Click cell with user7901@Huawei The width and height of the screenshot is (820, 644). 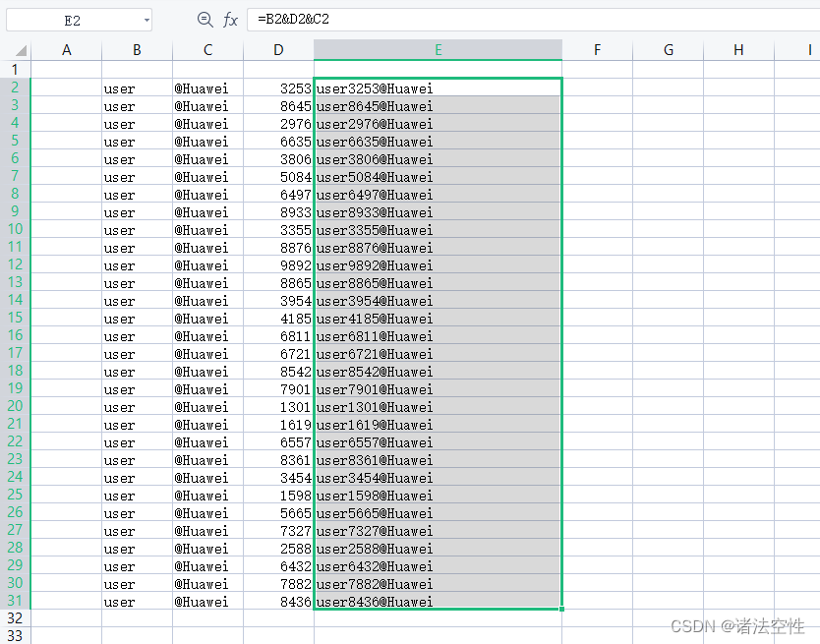click(438, 388)
